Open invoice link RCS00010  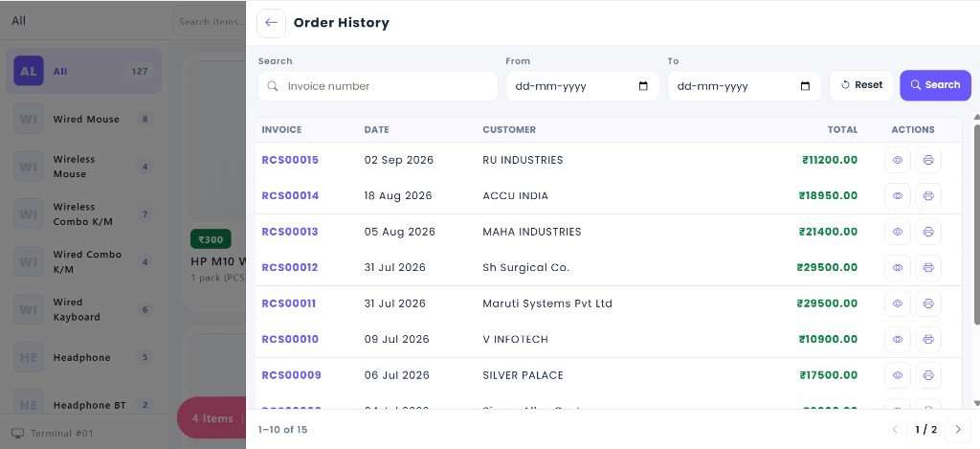pyautogui.click(x=290, y=340)
